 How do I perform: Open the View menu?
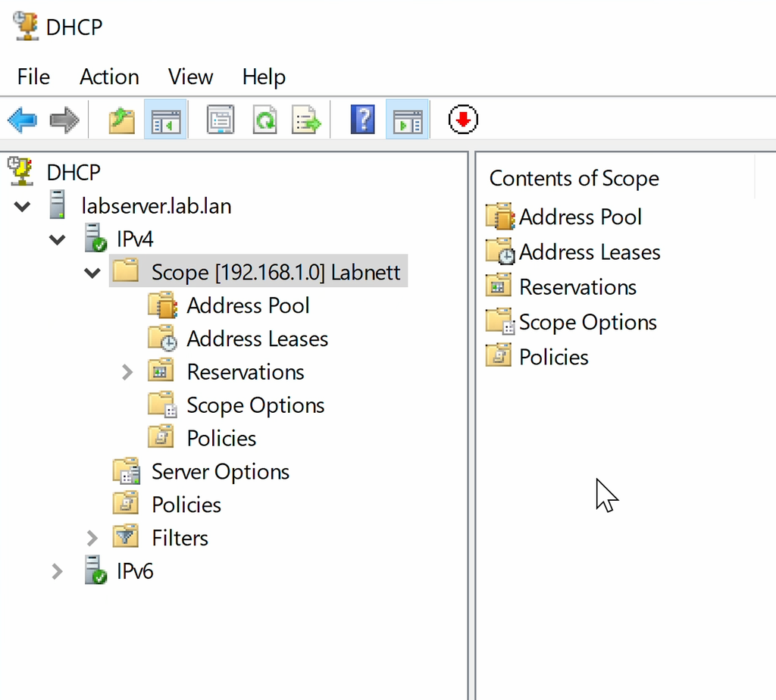[190, 77]
